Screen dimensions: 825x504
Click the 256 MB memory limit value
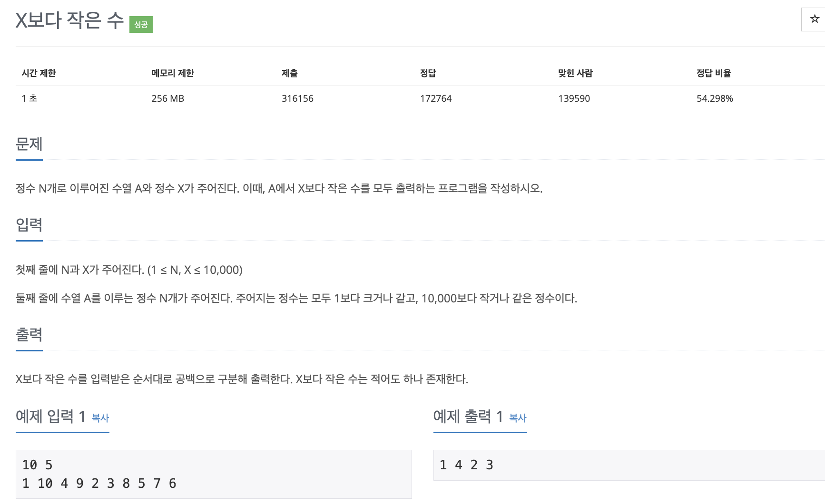(167, 98)
